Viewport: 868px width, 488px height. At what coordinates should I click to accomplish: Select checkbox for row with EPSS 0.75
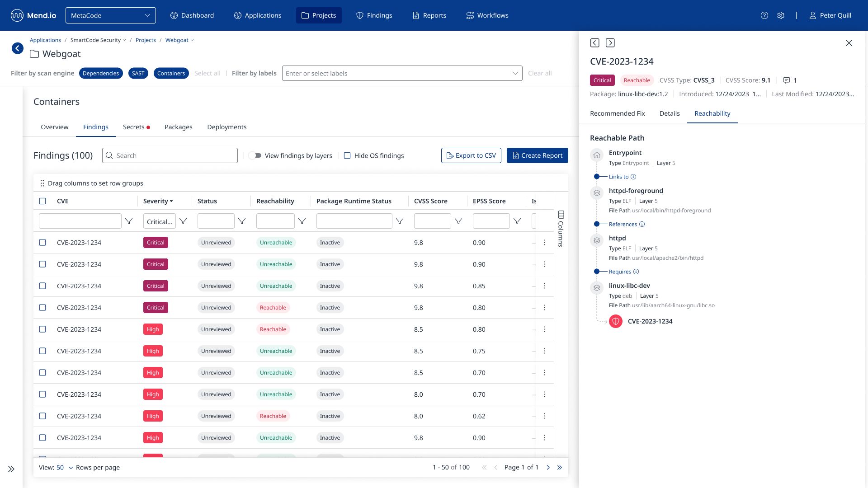pyautogui.click(x=42, y=351)
